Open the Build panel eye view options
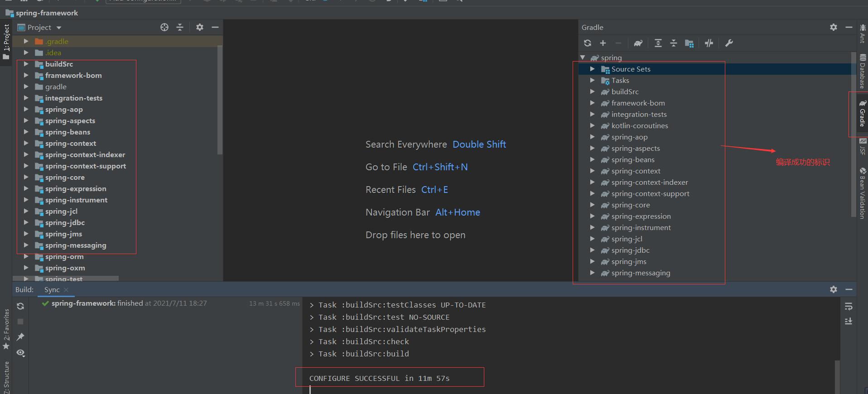The width and height of the screenshot is (868, 394). tap(20, 353)
